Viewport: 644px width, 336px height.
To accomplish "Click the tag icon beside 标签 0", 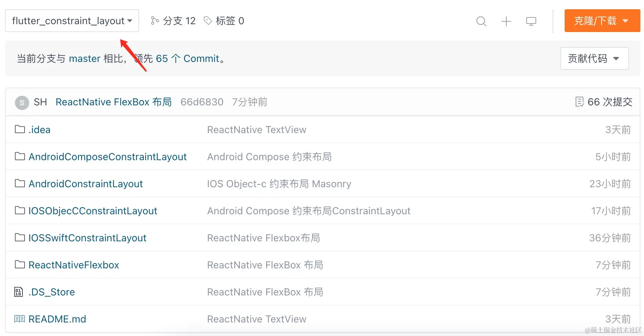I will [208, 21].
